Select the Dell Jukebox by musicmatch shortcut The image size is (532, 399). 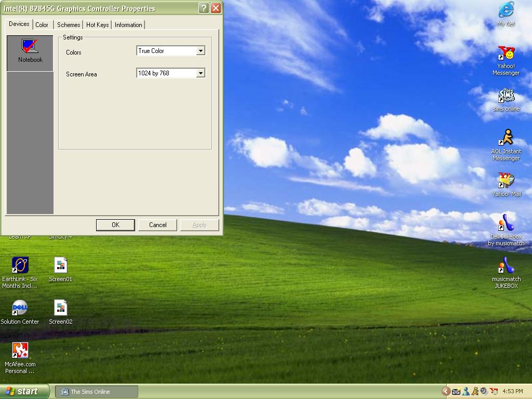point(506,230)
